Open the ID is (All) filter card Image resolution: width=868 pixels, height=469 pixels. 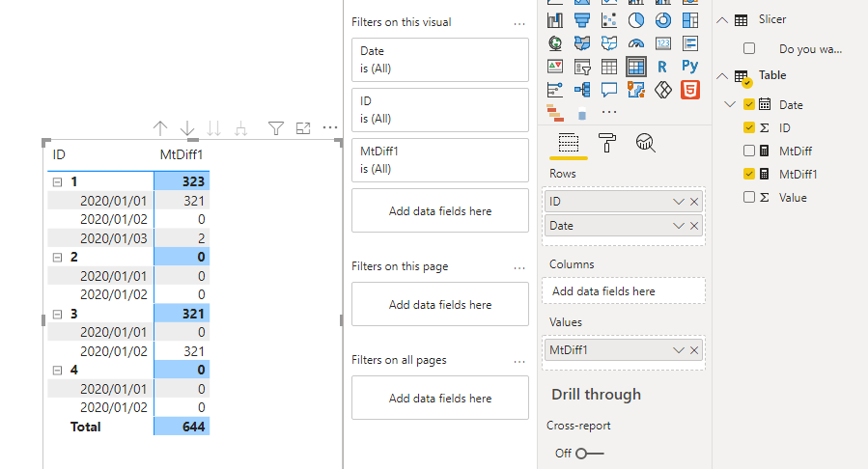coord(440,110)
